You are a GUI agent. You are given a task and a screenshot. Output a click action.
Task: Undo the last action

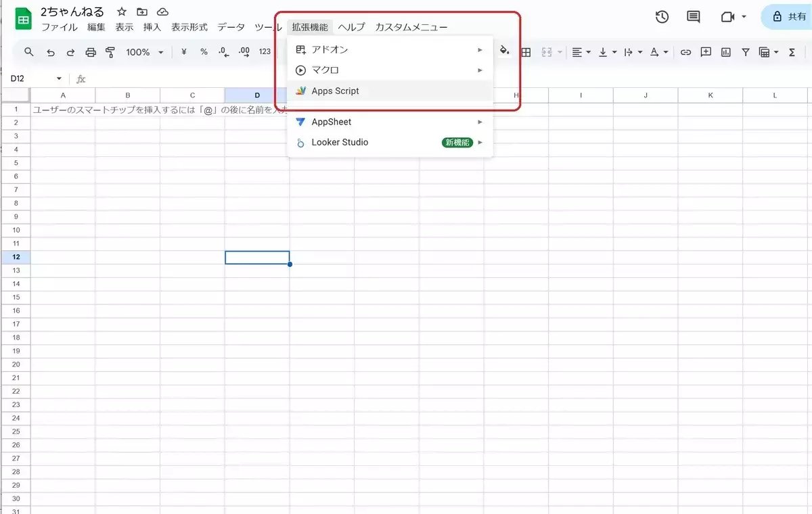point(51,52)
